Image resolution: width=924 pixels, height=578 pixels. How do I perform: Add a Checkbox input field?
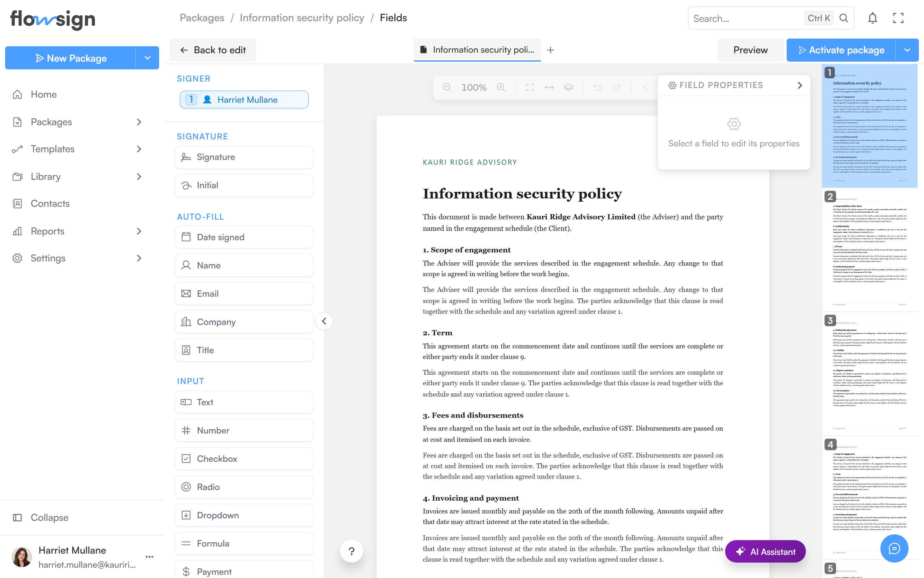[244, 459]
